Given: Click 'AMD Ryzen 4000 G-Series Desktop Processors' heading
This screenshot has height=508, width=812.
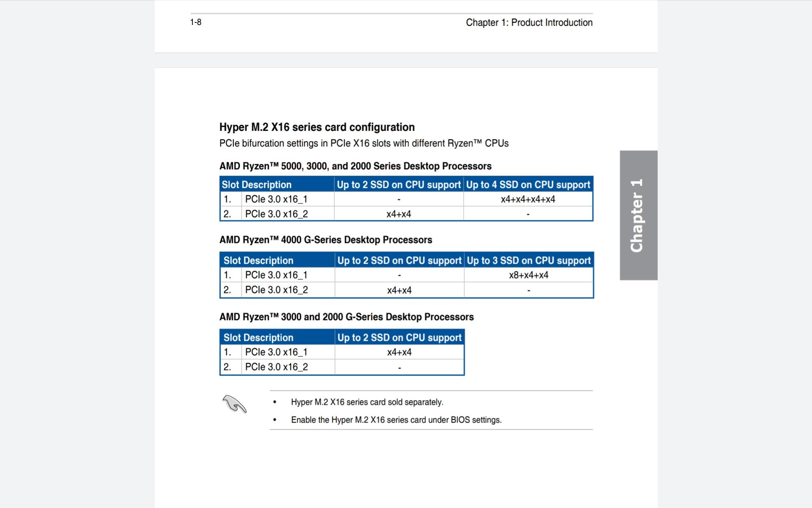Looking at the screenshot, I should point(326,240).
